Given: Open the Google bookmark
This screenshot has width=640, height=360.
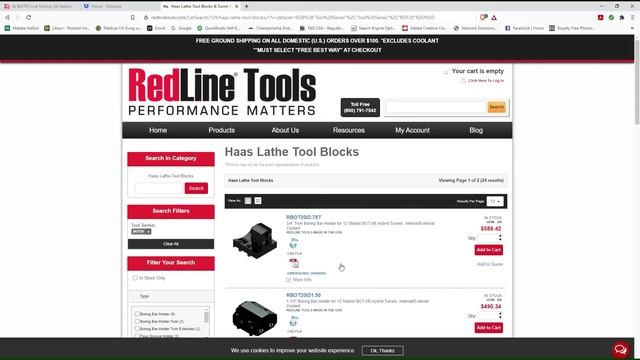Looking at the screenshot, I should pos(182,28).
